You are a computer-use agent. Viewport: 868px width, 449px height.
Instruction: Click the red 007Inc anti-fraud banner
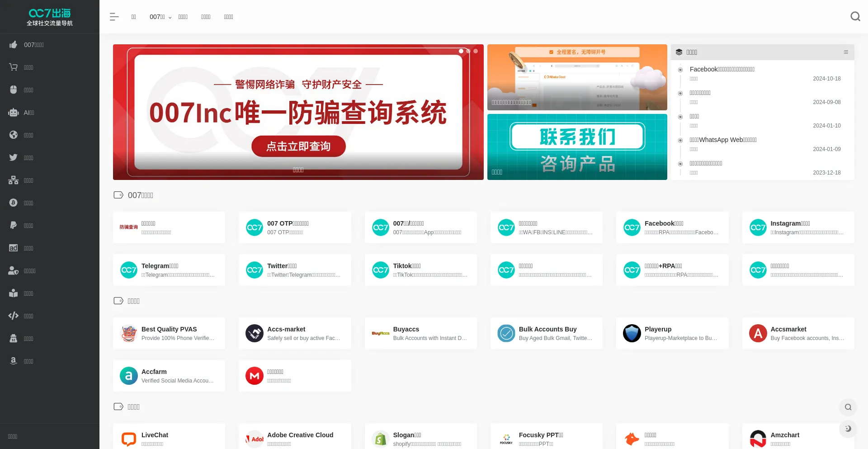tap(298, 112)
